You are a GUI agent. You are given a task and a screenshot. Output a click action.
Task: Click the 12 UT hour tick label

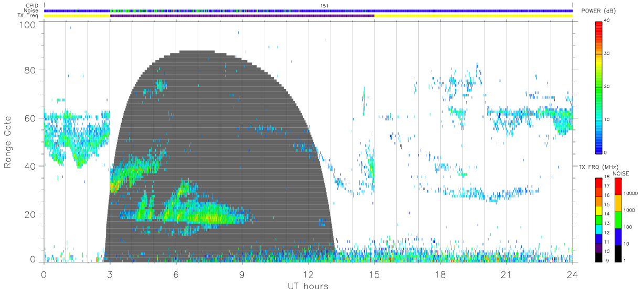[308, 274]
